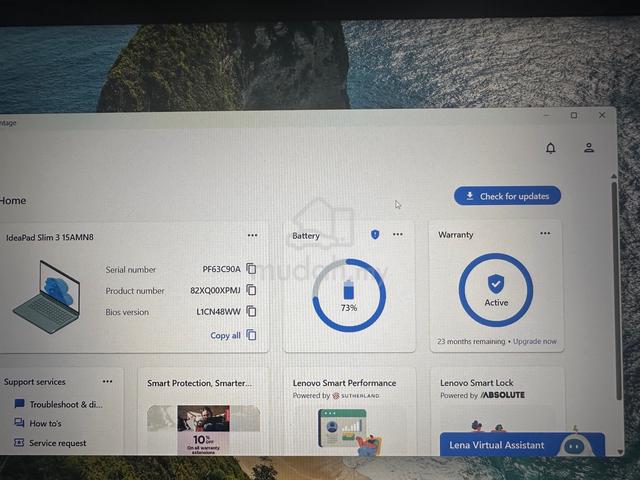Open IdeaPad Slim 3 card more options
Image resolution: width=640 pixels, height=480 pixels.
tap(253, 235)
